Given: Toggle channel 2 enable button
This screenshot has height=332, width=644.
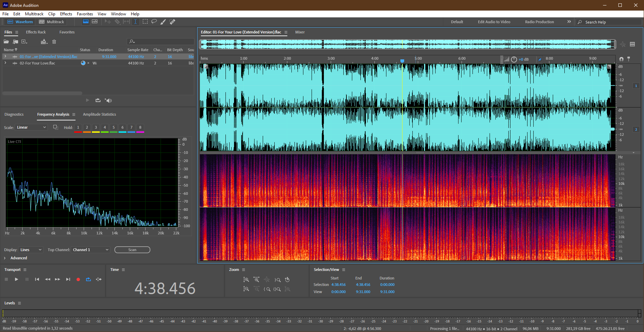Looking at the screenshot, I should (x=636, y=129).
